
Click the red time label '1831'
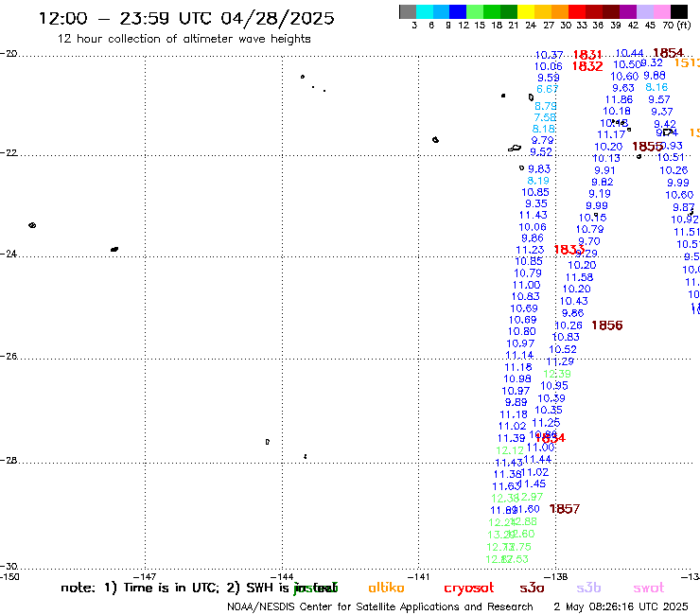[x=587, y=55]
